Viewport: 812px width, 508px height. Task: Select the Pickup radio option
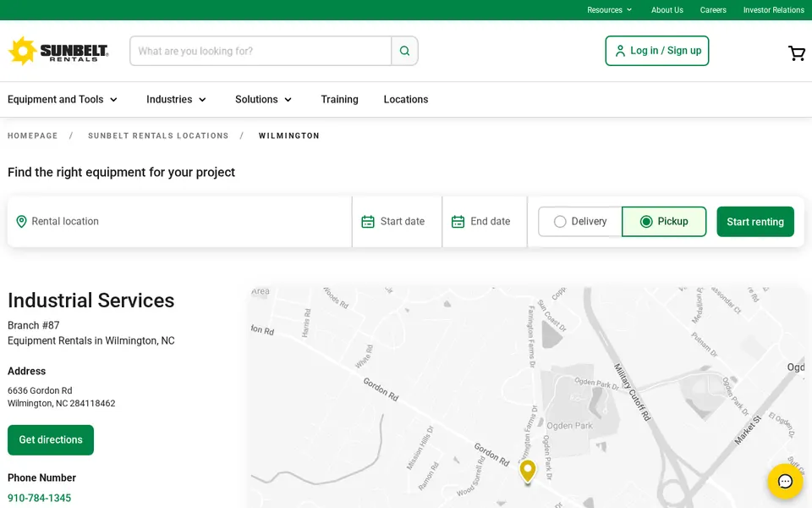pyautogui.click(x=664, y=221)
